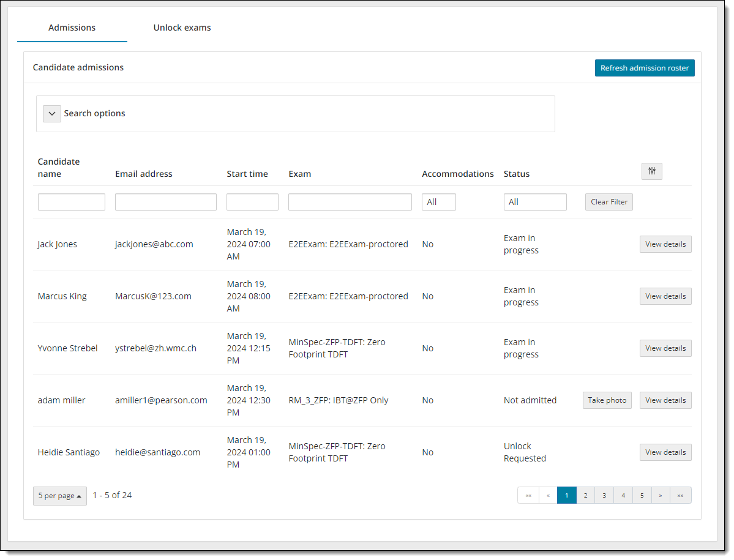This screenshot has height=560, width=734.
Task: Jump to the first page arrow
Action: (x=528, y=495)
